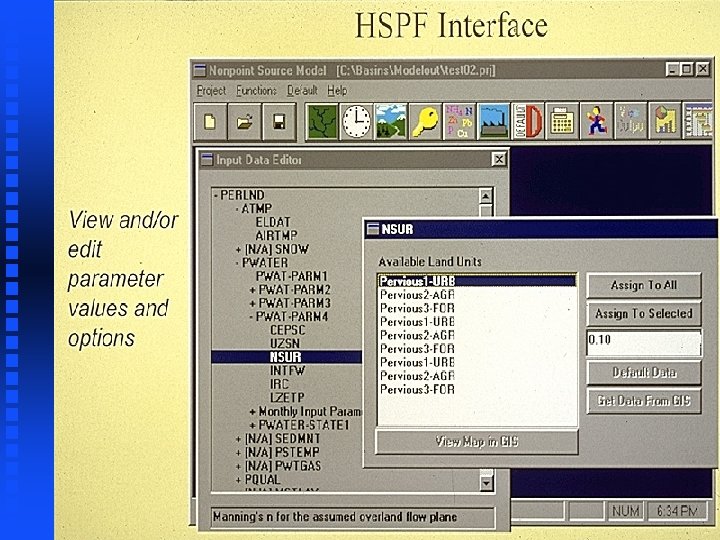The width and height of the screenshot is (720, 540).
Task: Run model with running man icon
Action: click(596, 122)
